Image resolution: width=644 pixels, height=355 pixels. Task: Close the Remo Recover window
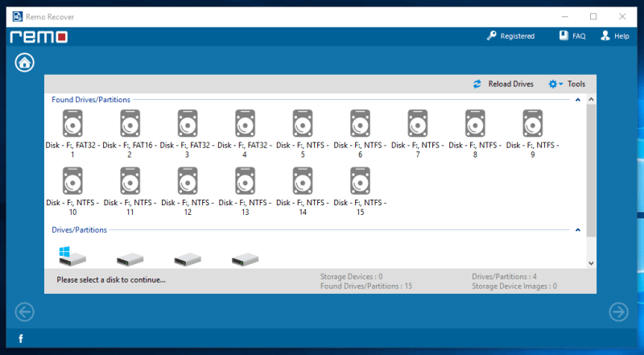pos(622,16)
